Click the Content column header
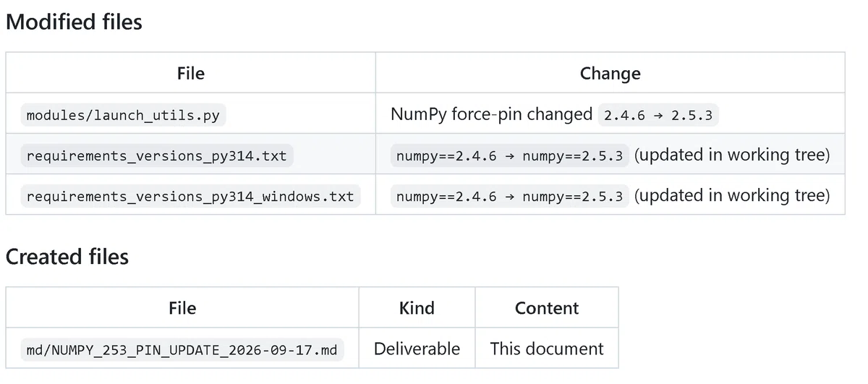This screenshot has width=868, height=384. (547, 308)
